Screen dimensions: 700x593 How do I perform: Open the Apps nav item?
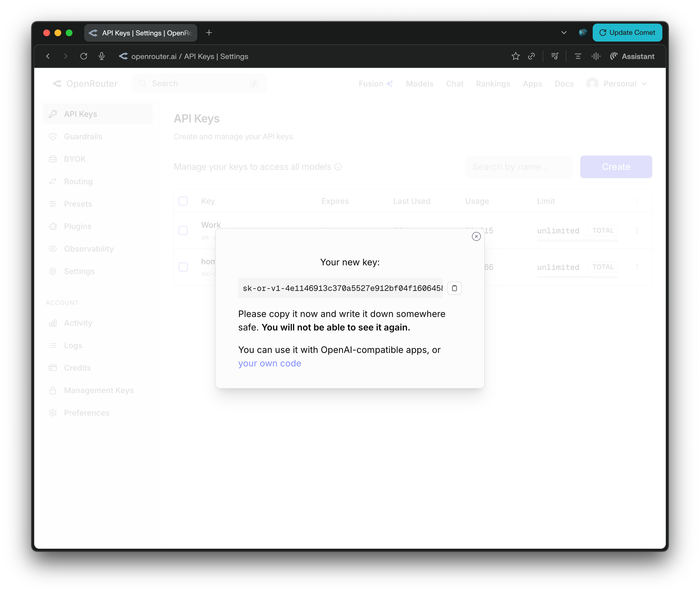(x=532, y=84)
